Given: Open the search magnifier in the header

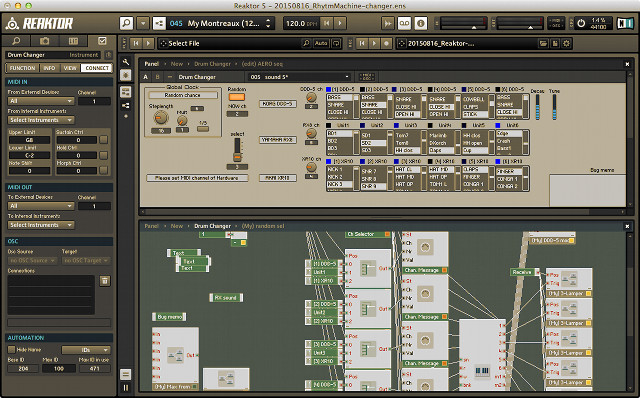Looking at the screenshot, I should tap(126, 23).
